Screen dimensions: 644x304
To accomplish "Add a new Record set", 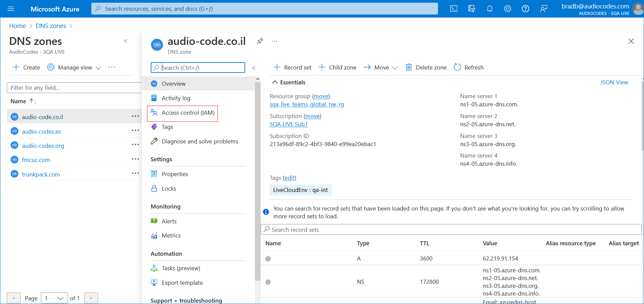I will 292,67.
